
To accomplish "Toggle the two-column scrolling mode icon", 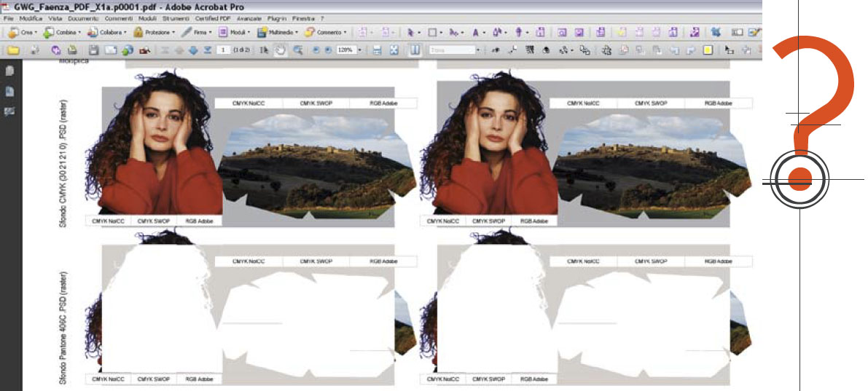I will tap(415, 50).
